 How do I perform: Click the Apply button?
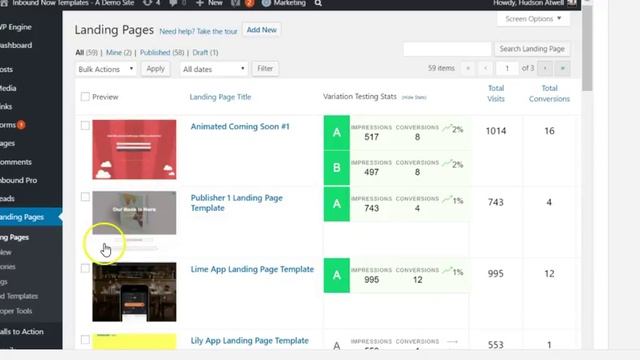(x=156, y=69)
